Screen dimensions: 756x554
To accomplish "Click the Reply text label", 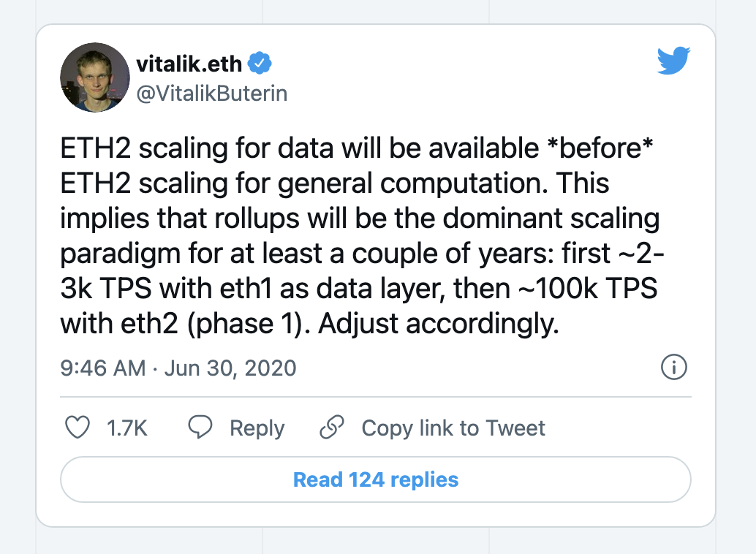I will 257,428.
